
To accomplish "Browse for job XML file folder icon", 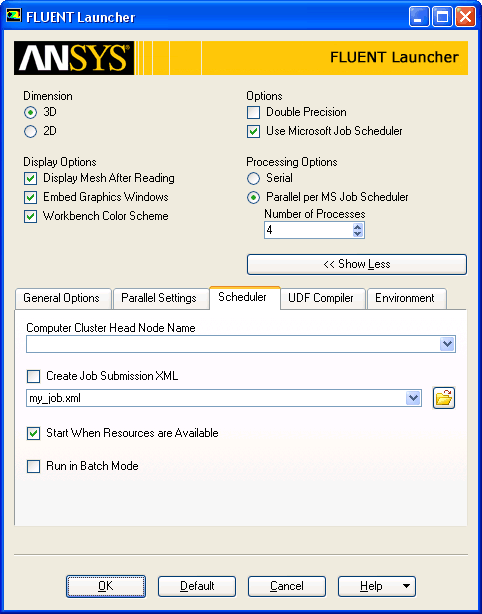I will tap(444, 398).
